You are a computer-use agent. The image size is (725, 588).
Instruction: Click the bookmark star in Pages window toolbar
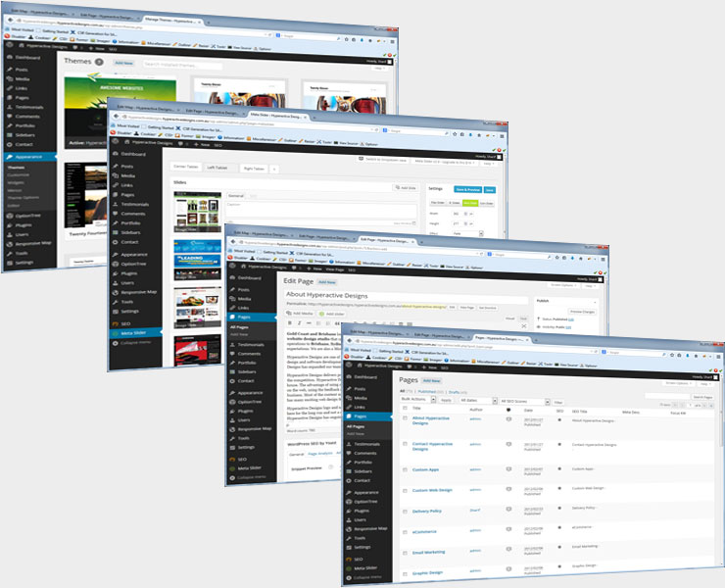[672, 355]
